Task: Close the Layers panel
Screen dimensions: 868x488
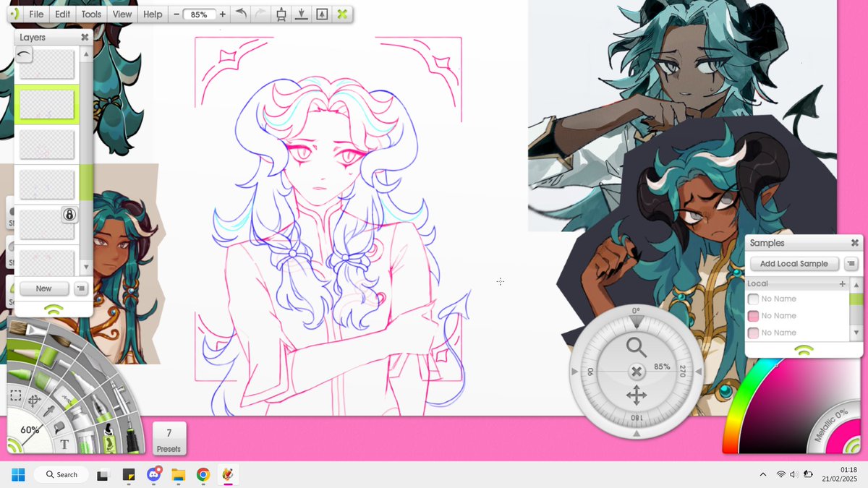Action: pyautogui.click(x=85, y=37)
